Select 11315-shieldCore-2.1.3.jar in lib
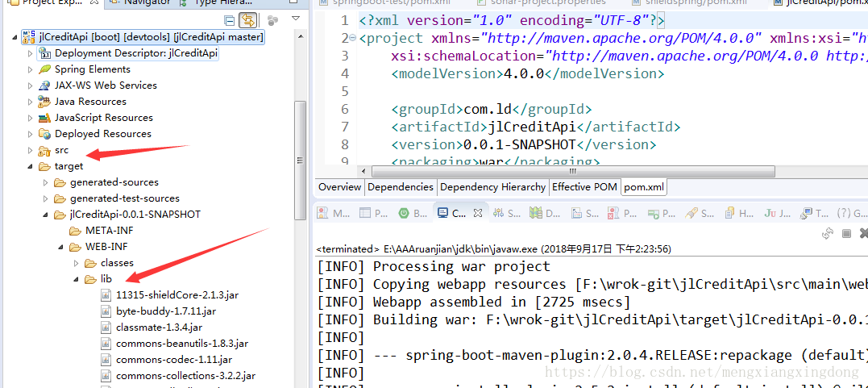This screenshot has height=388, width=868. tap(177, 295)
